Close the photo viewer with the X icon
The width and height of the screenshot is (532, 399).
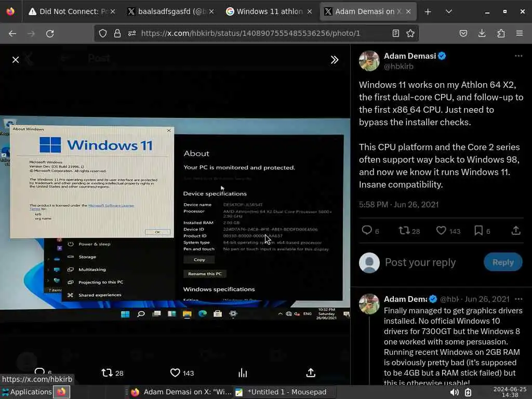pyautogui.click(x=16, y=60)
